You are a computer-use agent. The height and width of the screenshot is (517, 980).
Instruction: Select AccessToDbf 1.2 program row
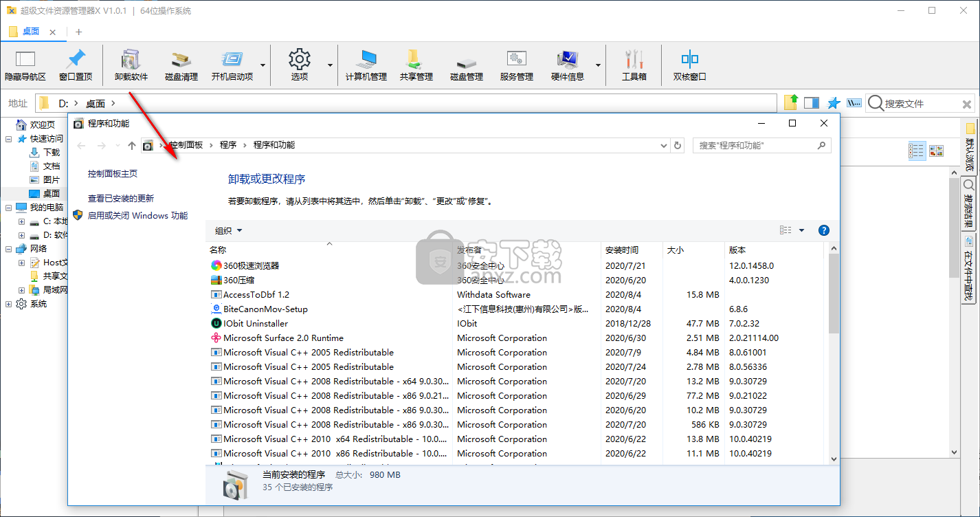[x=515, y=294]
